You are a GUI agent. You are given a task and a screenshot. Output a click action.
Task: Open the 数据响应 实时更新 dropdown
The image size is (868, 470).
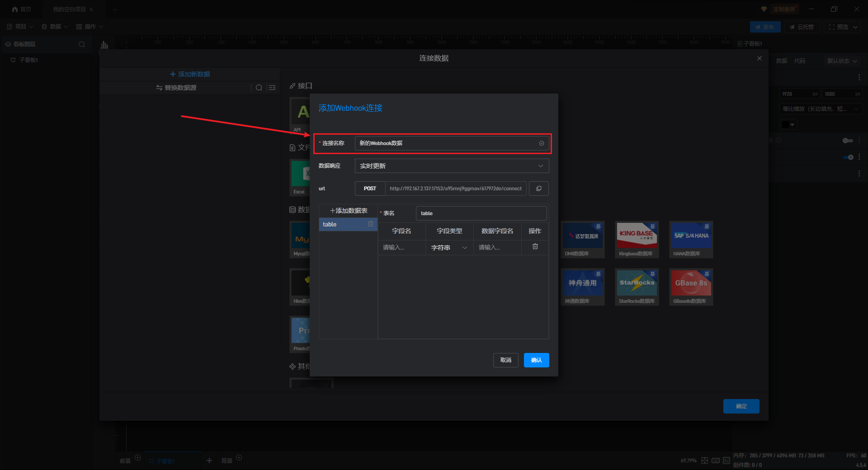[x=452, y=166]
